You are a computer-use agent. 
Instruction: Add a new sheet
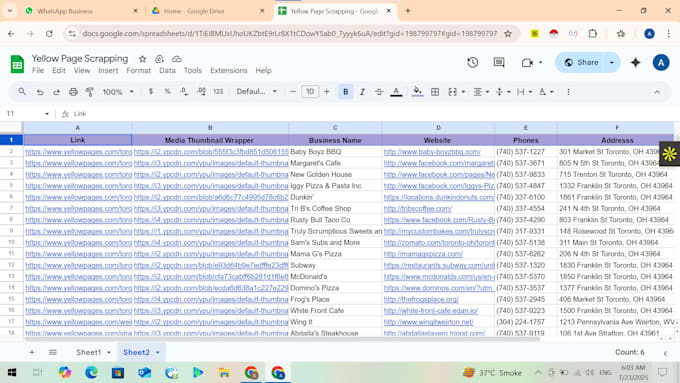tap(32, 352)
